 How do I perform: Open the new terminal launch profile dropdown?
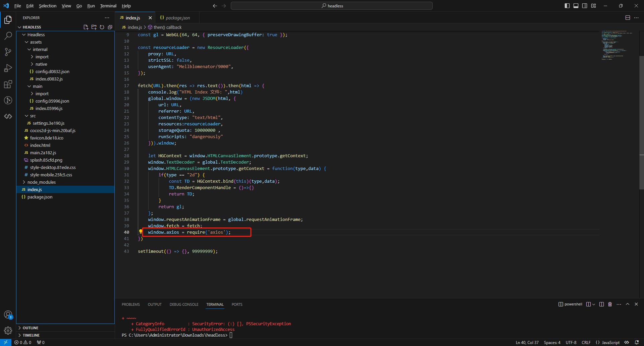click(594, 304)
